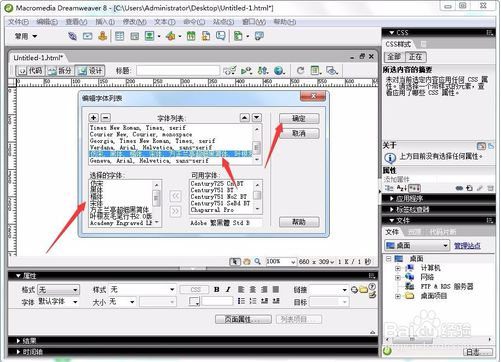Open the 插入(I) menu
Viewport: 501px width, 362px height.
click(x=105, y=22)
